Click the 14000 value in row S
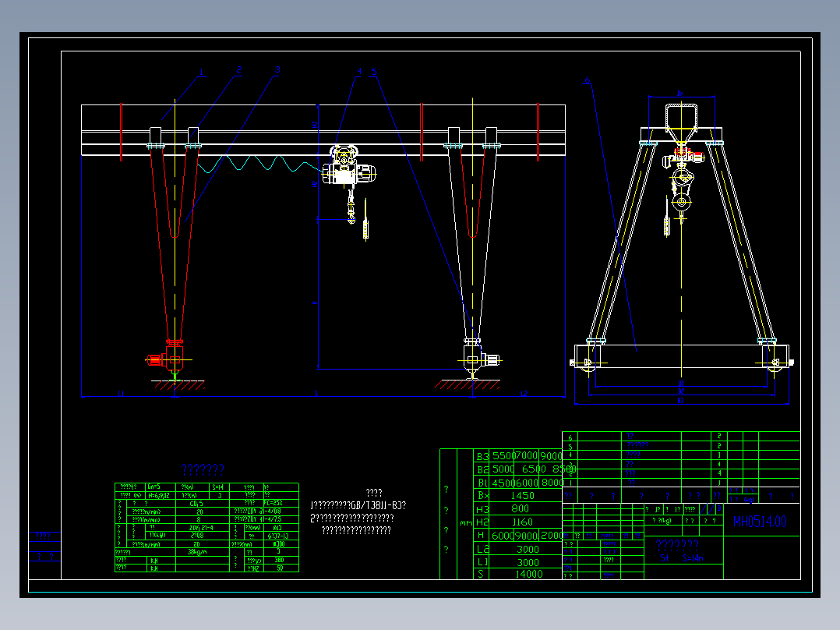 coord(529,574)
